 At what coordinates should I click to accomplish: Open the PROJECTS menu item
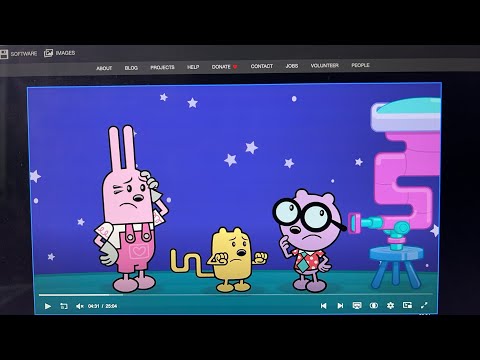point(162,67)
